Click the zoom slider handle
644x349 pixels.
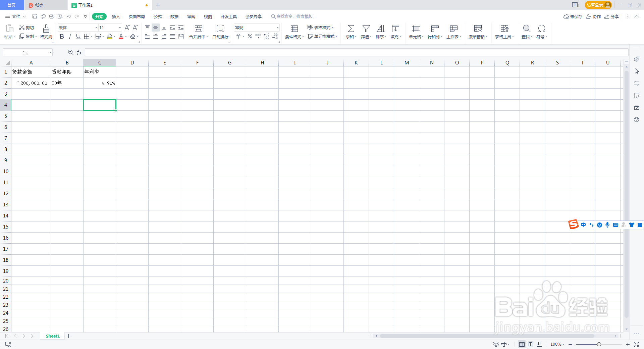point(599,344)
